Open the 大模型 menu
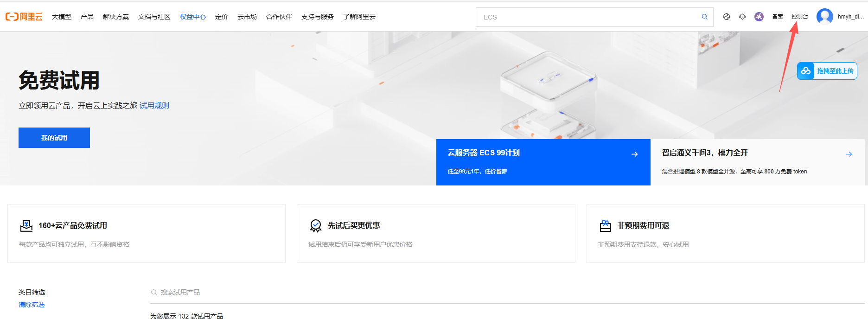Image resolution: width=868 pixels, height=319 pixels. coord(61,17)
